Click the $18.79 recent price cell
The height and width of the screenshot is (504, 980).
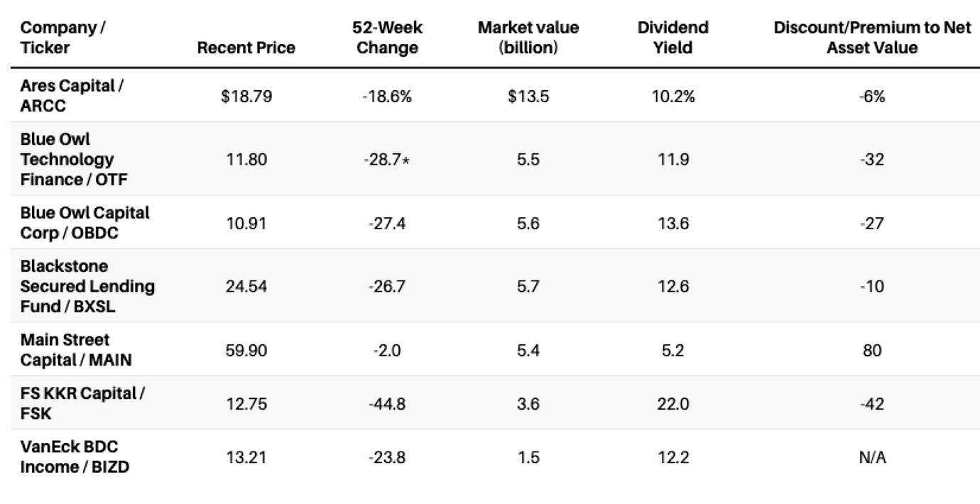click(x=246, y=97)
